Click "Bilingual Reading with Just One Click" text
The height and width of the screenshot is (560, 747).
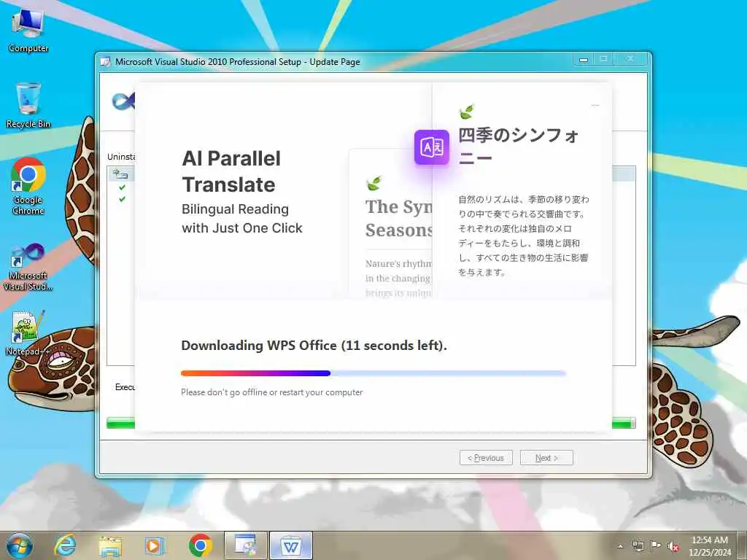[242, 219]
